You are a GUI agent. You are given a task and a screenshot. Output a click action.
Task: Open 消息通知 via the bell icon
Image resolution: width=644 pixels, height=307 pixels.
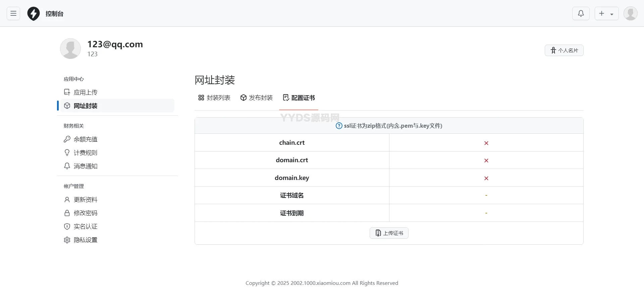(67, 166)
